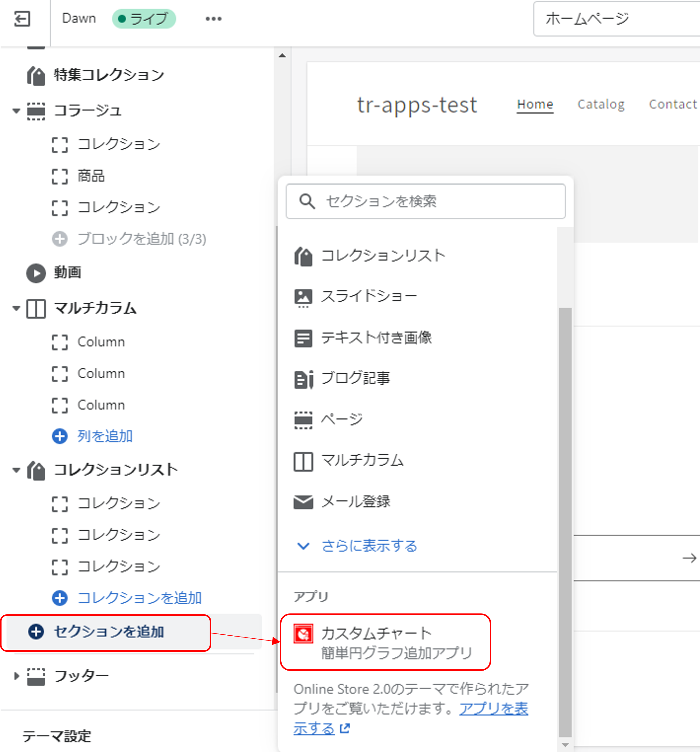This screenshot has height=752, width=700.
Task: Click the テキスト付き画像 section icon
Action: pos(303,338)
